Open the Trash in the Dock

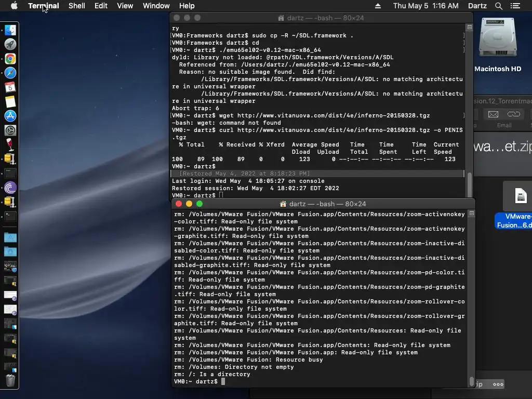pyautogui.click(x=10, y=380)
